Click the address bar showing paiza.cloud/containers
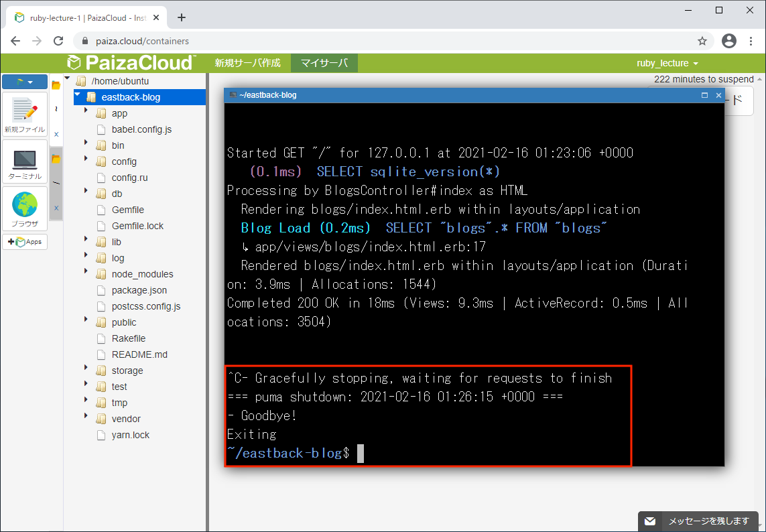Screen dimensions: 766x532 tap(389, 41)
